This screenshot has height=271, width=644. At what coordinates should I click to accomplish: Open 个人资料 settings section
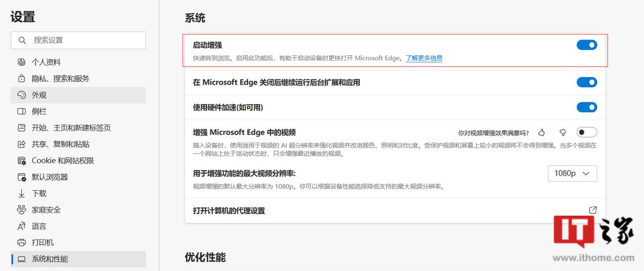[78, 62]
